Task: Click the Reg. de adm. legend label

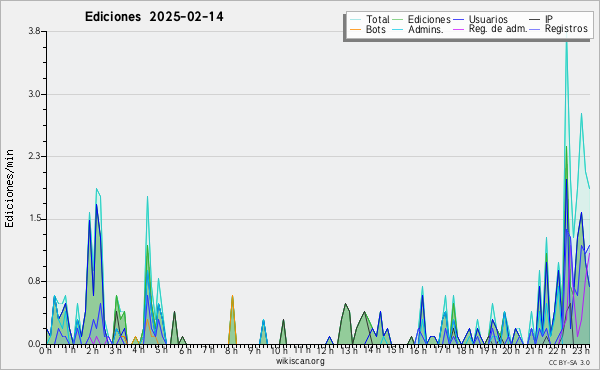Action: coord(498,29)
